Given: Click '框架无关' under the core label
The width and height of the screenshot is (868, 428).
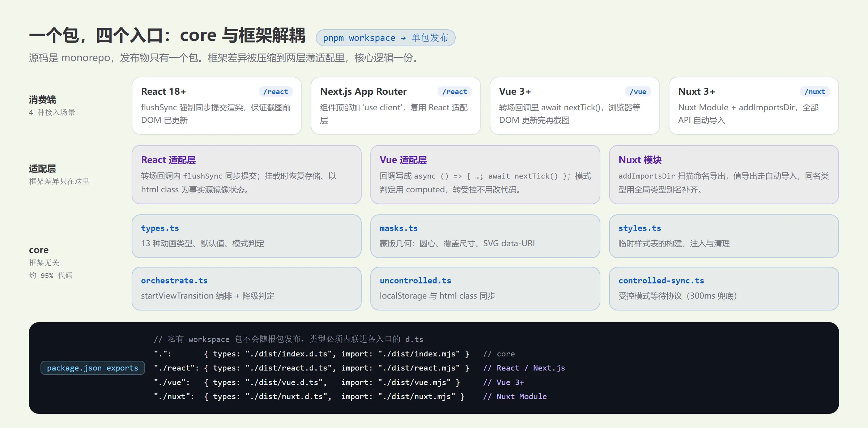Looking at the screenshot, I should 44,263.
